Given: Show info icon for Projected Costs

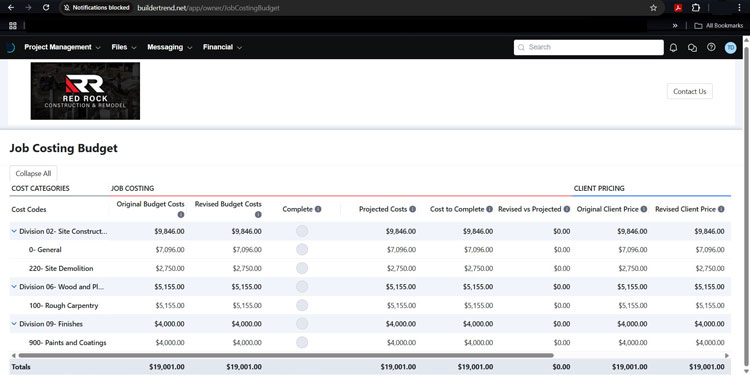Looking at the screenshot, I should [x=412, y=209].
